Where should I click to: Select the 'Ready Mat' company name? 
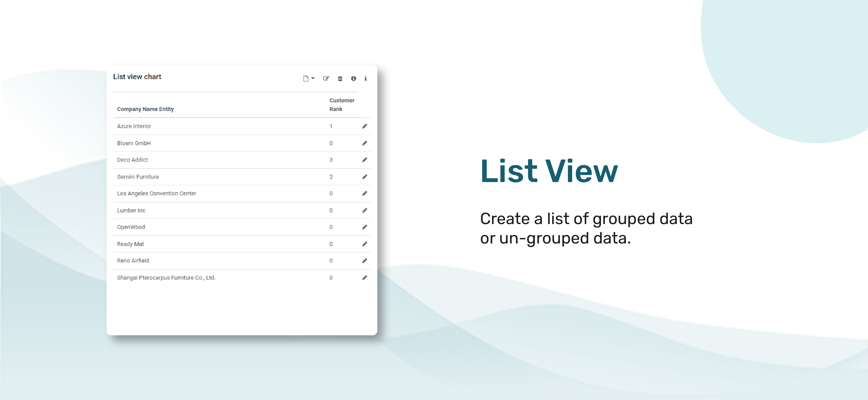tap(130, 244)
